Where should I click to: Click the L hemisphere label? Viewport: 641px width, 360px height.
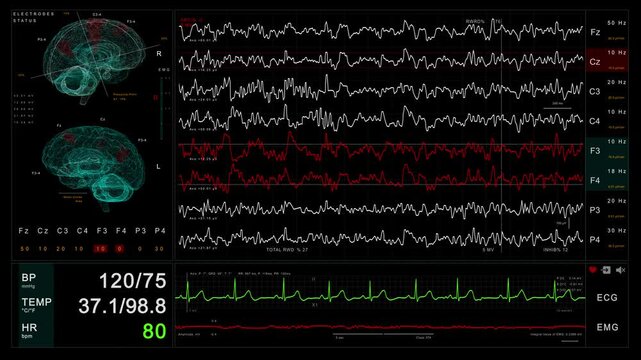pos(158,167)
